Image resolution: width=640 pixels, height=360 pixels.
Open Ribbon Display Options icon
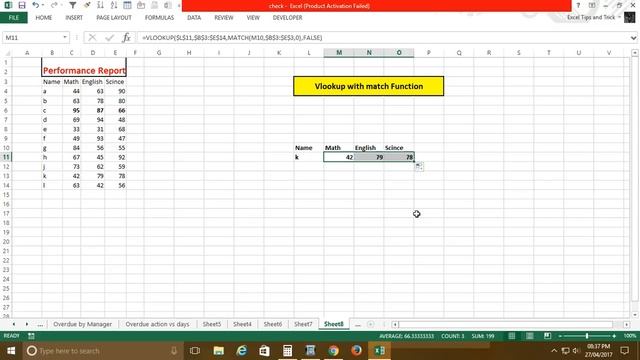coord(592,5)
